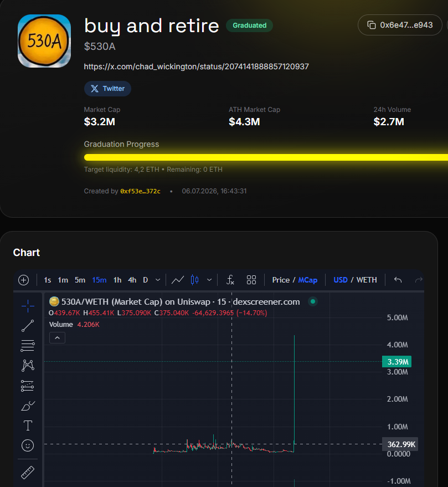Select the crosshair cursor tool
This screenshot has width=448, height=487.
pos(28,306)
